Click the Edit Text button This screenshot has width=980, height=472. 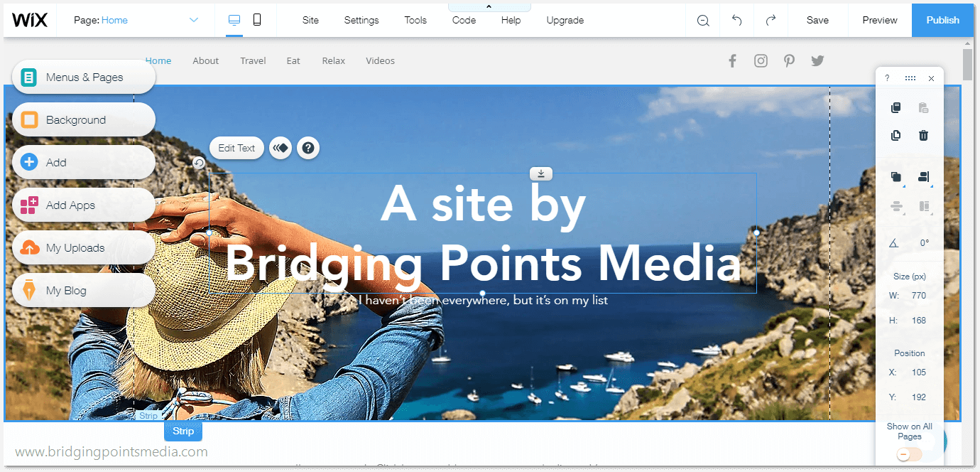[236, 148]
